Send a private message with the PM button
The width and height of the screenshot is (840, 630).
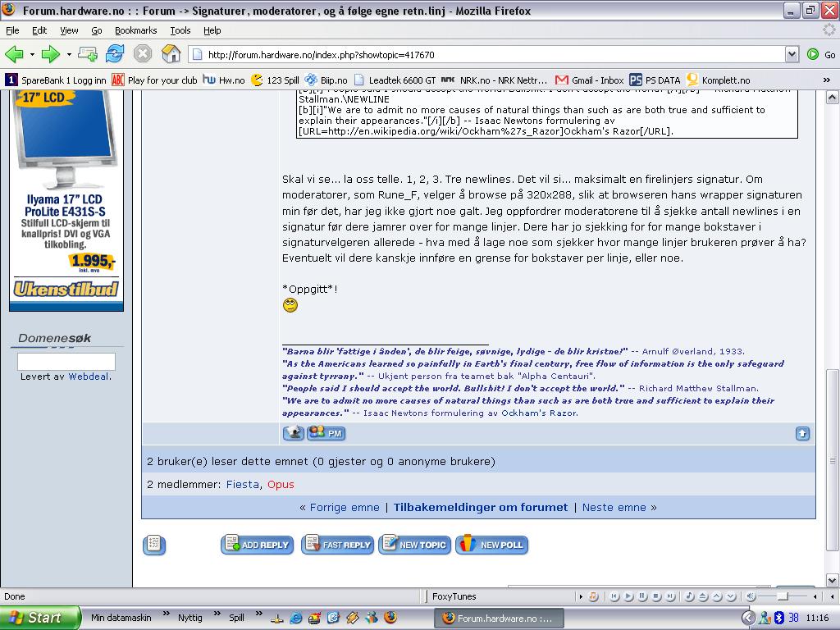326,433
